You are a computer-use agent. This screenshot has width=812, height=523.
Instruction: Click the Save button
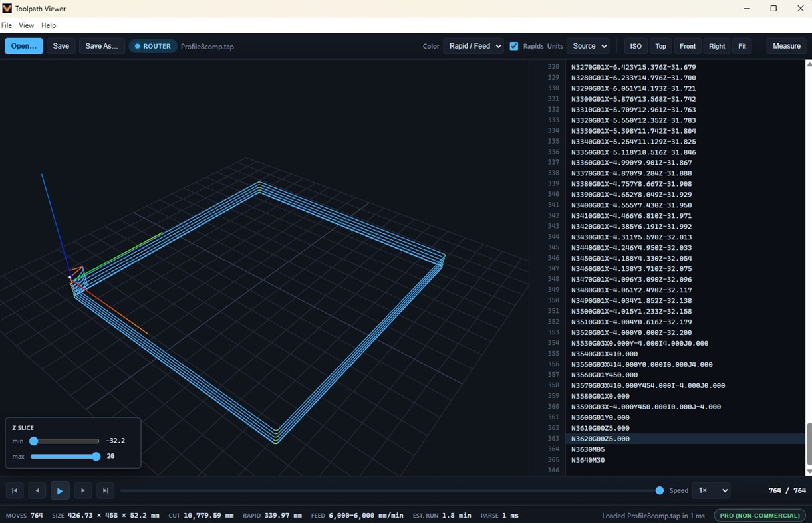pyautogui.click(x=61, y=46)
